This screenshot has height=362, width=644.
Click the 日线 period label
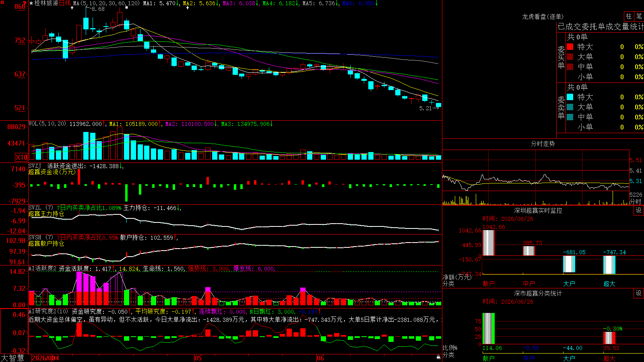65,3
